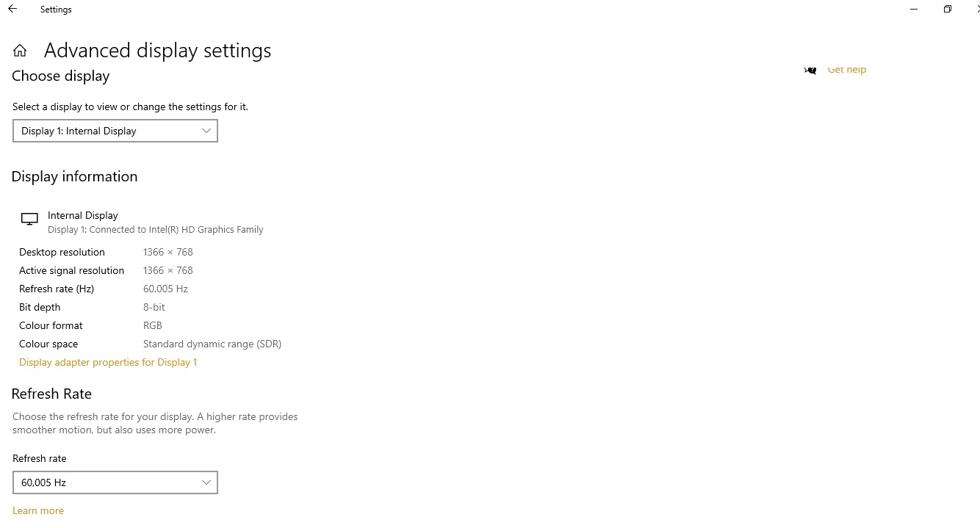
Task: Open Display adapter properties for Display 1
Action: coord(108,362)
